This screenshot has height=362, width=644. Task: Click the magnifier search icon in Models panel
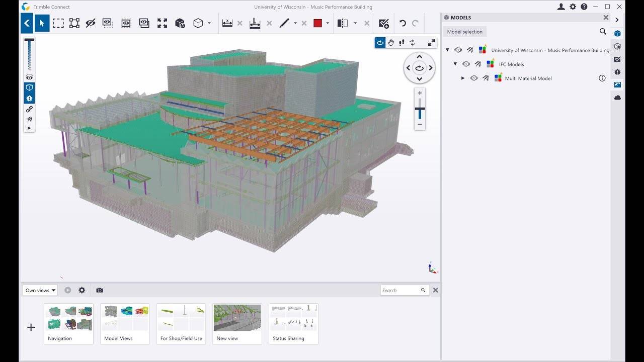pyautogui.click(x=603, y=32)
